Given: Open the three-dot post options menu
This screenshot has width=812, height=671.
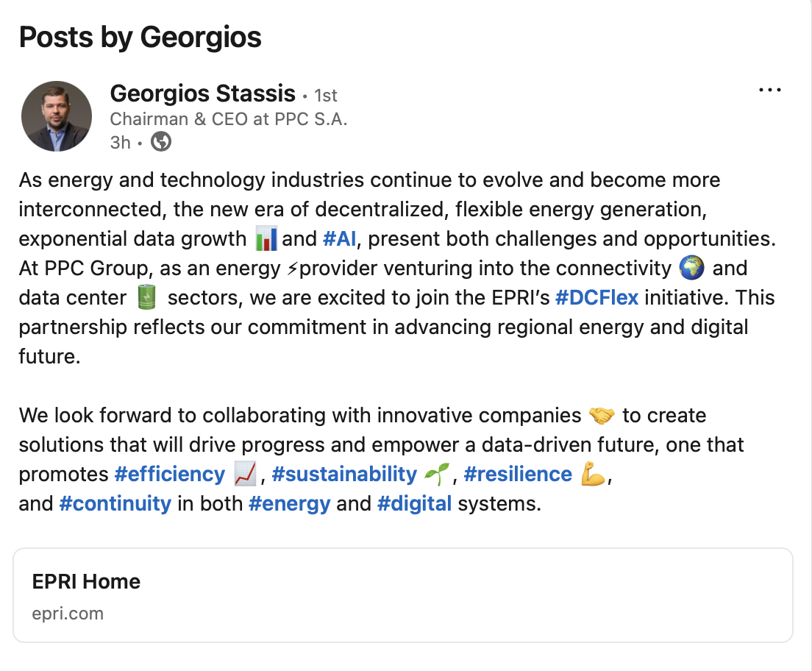Looking at the screenshot, I should tap(769, 90).
